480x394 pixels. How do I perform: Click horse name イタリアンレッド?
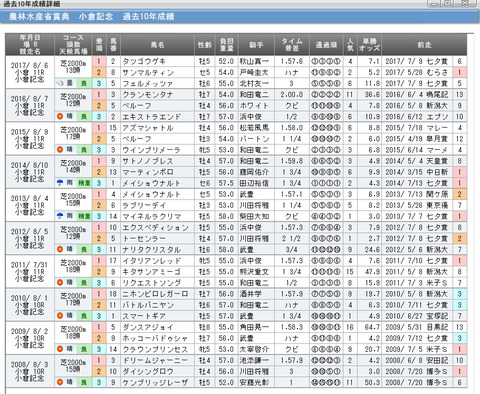point(152,261)
